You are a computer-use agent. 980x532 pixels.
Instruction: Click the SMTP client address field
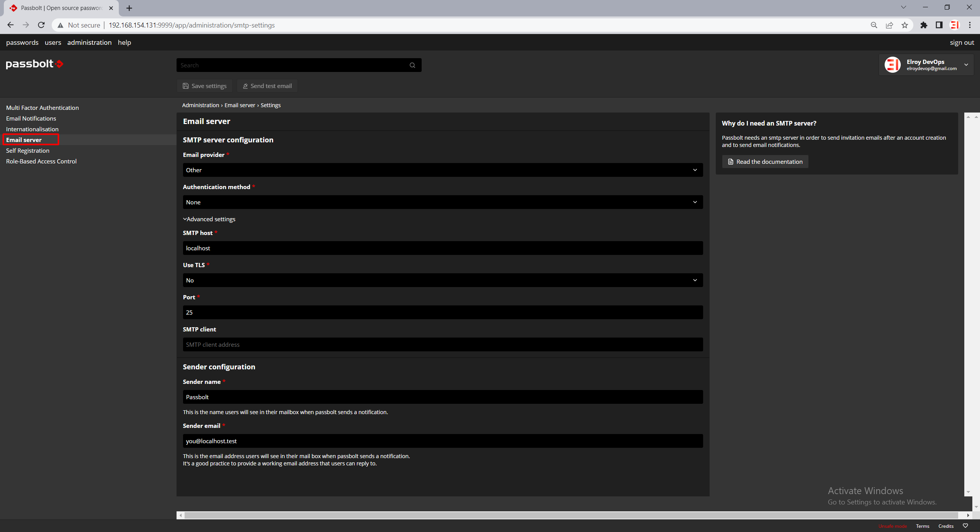tap(443, 344)
